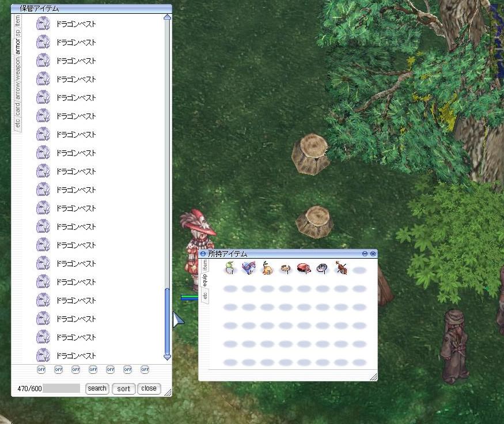
Task: Click the violin item in inventory
Action: coord(341,268)
